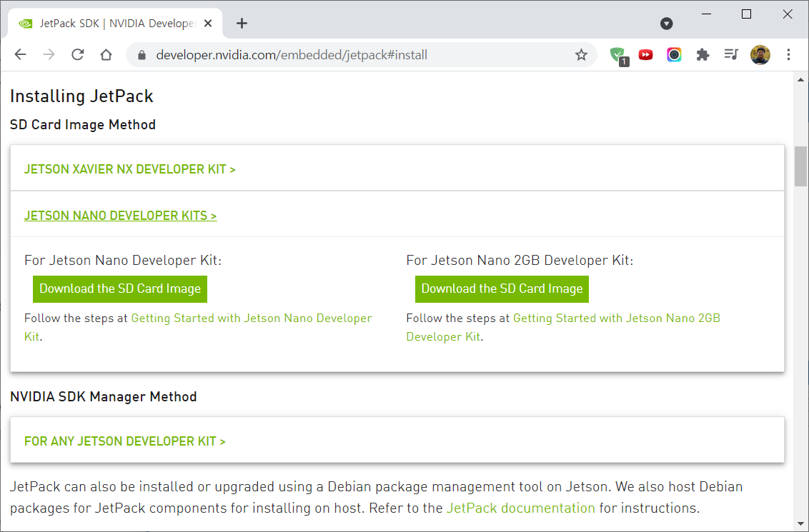Open the Chrome profile avatar
This screenshot has width=809, height=532.
click(760, 55)
